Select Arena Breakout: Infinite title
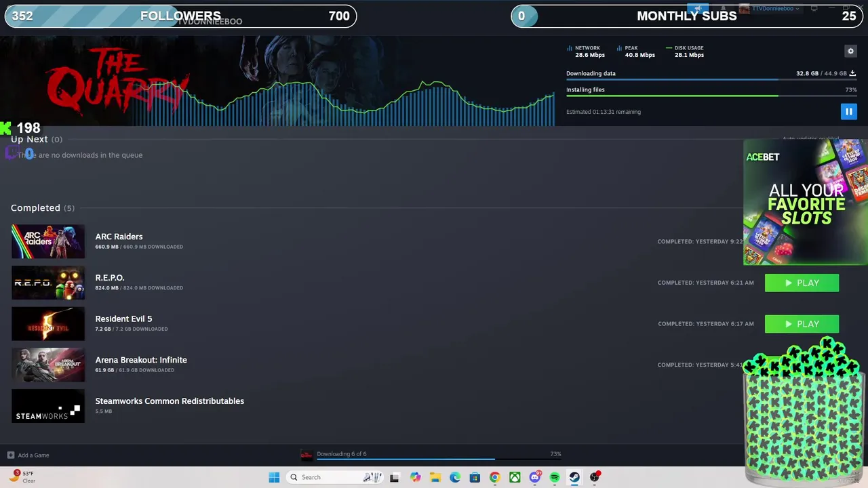The height and width of the screenshot is (488, 868). tap(141, 360)
